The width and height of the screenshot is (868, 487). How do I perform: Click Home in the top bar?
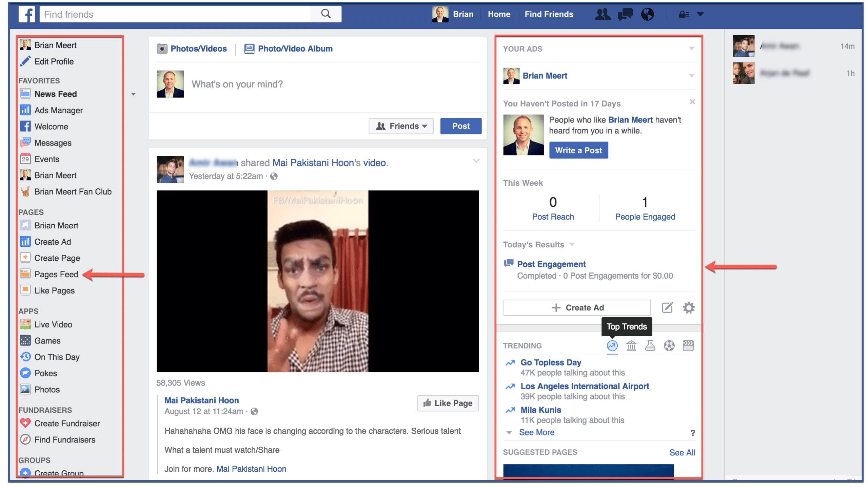pos(499,14)
